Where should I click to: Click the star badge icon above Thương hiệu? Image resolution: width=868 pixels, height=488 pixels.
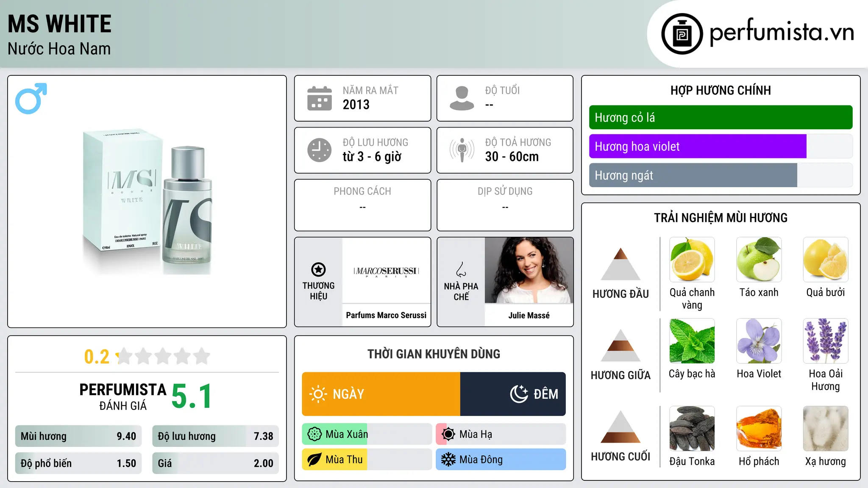point(318,269)
